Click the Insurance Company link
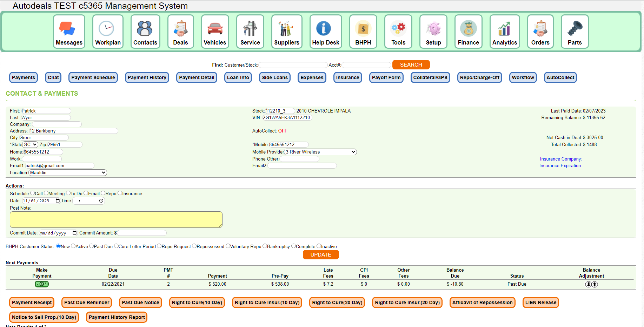The height and width of the screenshot is (327, 644). tap(560, 159)
